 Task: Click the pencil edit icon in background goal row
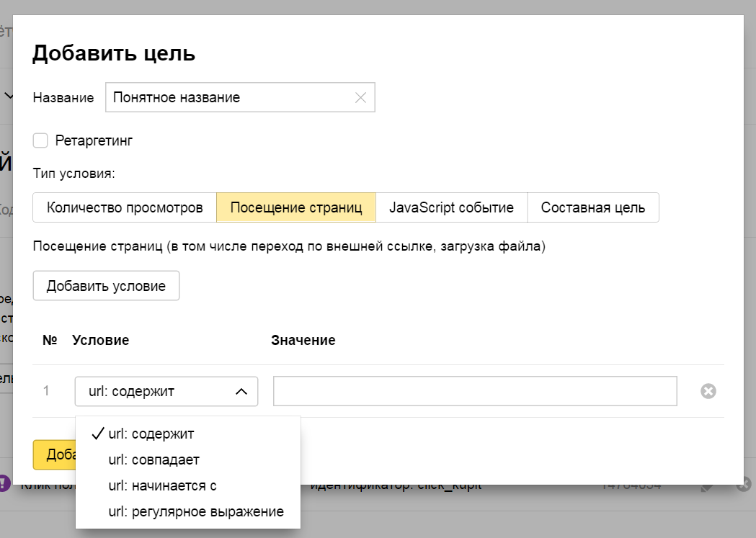(x=708, y=487)
